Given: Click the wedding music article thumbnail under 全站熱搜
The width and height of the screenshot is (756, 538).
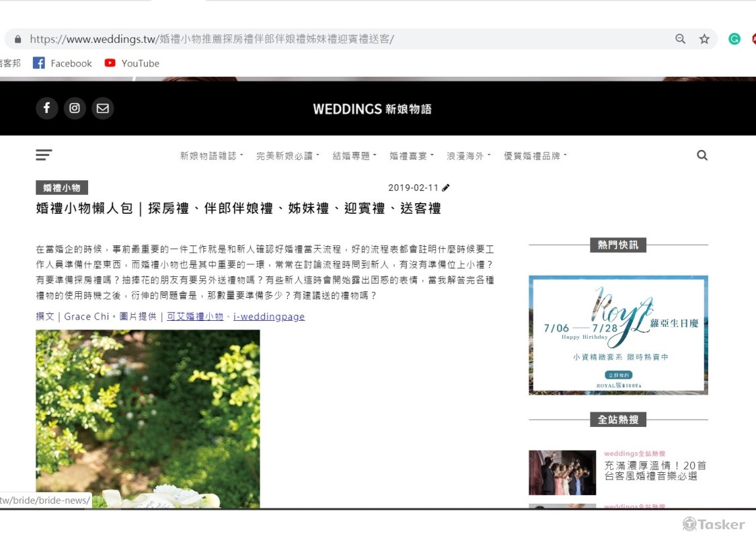Looking at the screenshot, I should (562, 472).
